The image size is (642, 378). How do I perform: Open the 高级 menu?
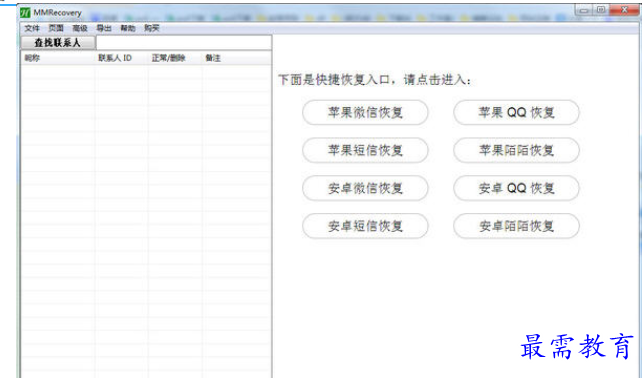point(80,28)
